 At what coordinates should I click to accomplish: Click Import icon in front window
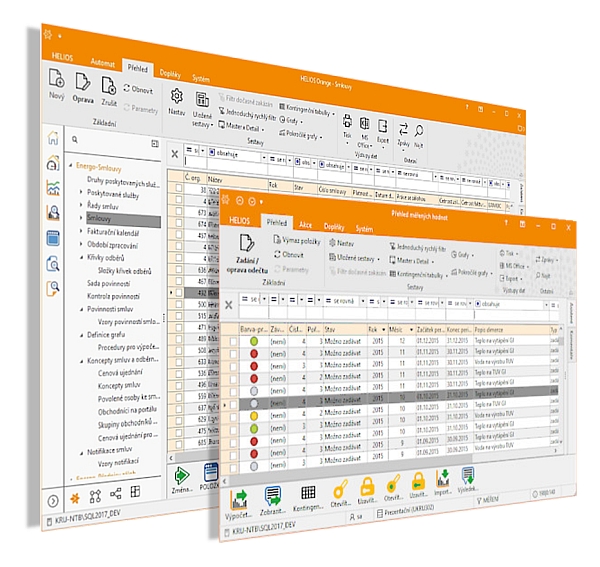(x=442, y=479)
